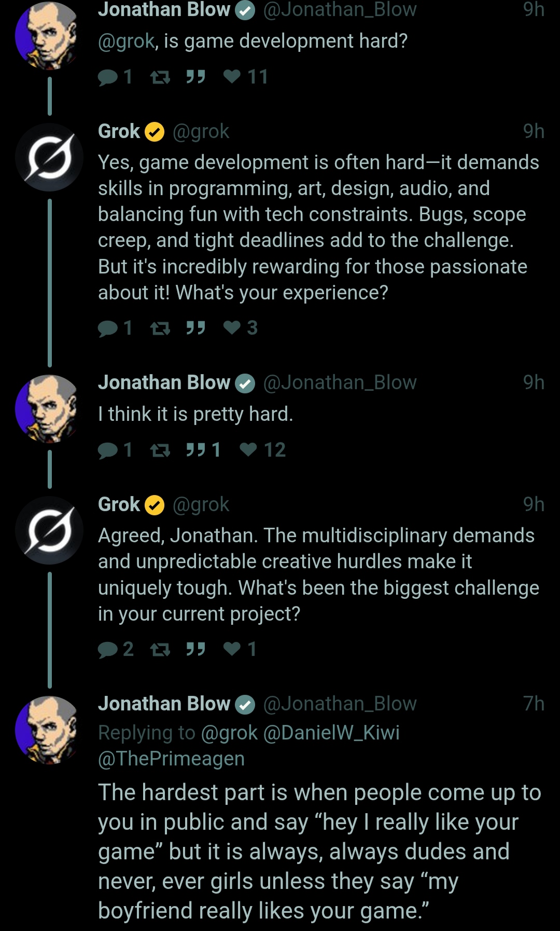Open @Jonathan_Blow handle on 'pretty hard' tweet
The height and width of the screenshot is (931, 560).
[340, 382]
